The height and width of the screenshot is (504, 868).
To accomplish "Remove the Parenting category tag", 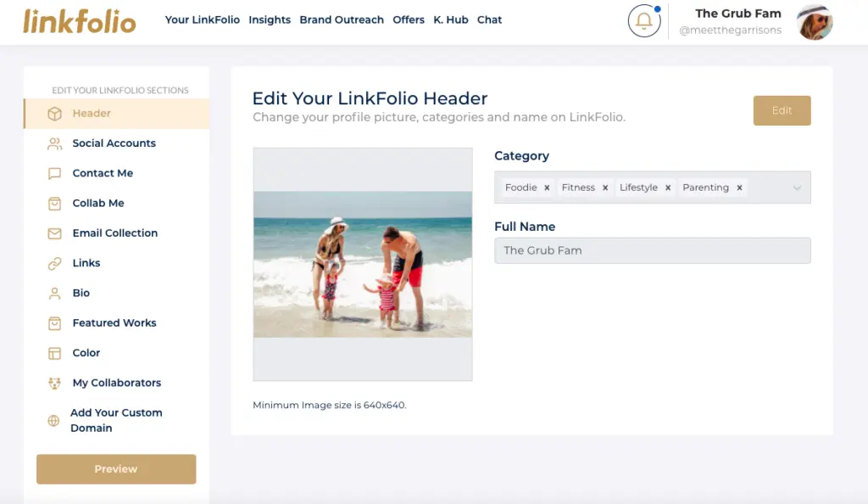I will tap(739, 188).
